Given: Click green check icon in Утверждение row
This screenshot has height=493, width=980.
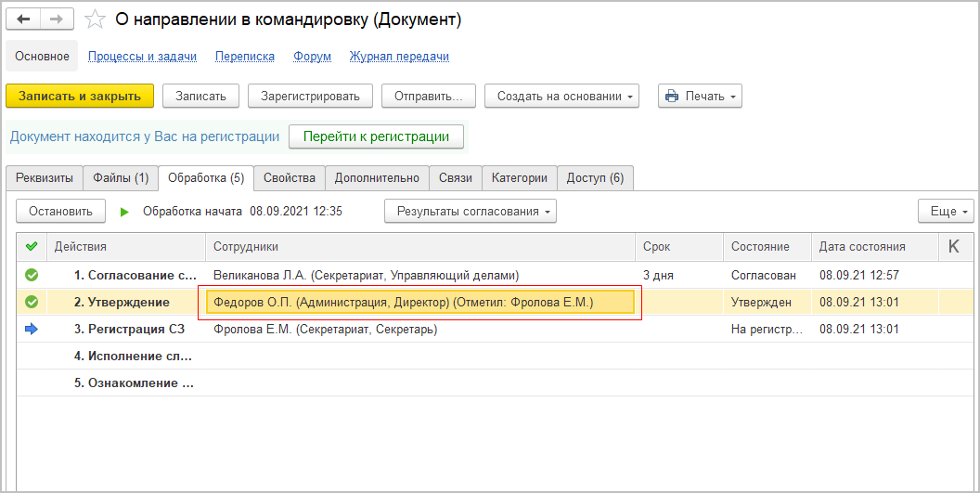Looking at the screenshot, I should 32,302.
